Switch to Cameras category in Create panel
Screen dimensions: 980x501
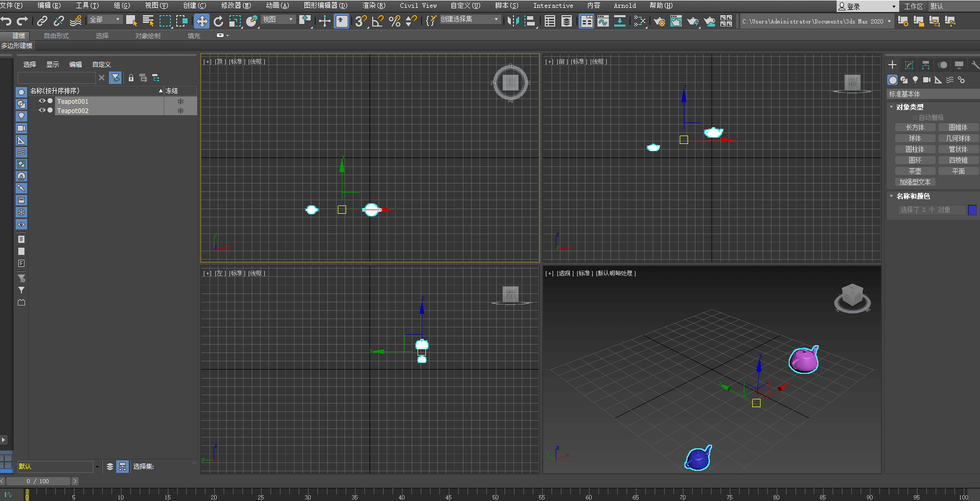[926, 80]
